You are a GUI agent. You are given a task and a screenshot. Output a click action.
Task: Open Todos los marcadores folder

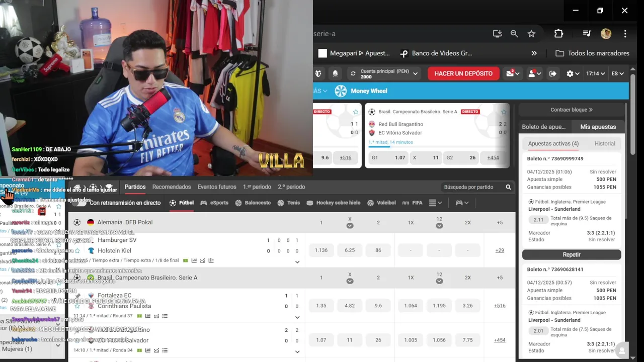[593, 53]
